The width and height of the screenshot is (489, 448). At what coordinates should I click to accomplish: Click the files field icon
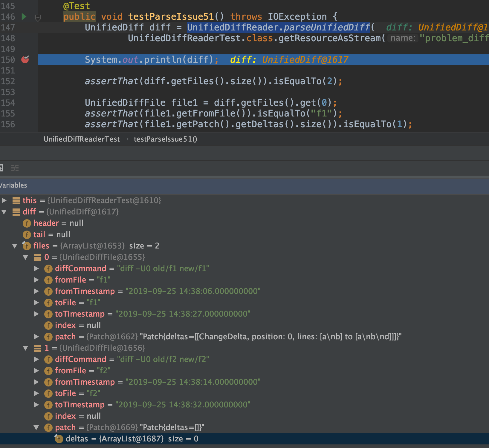[x=27, y=246]
